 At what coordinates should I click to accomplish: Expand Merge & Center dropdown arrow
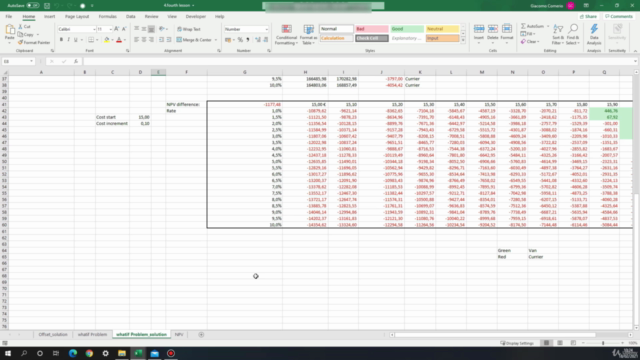tap(216, 40)
